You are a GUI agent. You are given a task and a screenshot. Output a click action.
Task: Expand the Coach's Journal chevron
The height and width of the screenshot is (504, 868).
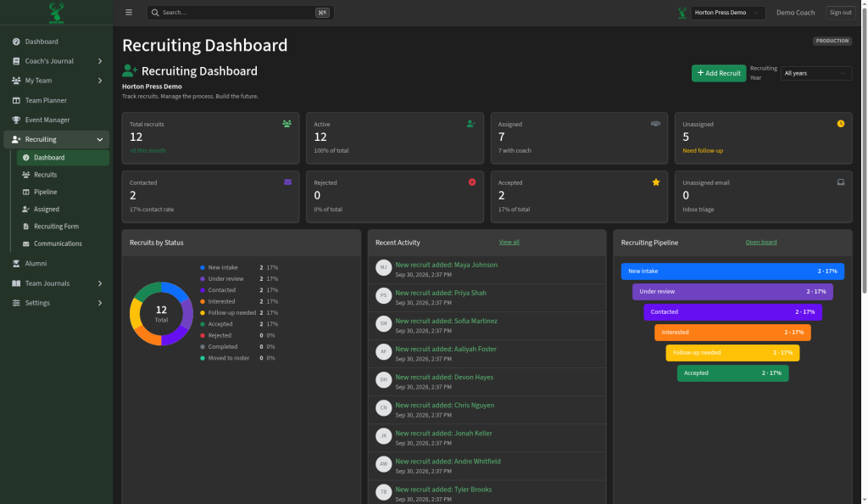pyautogui.click(x=100, y=61)
